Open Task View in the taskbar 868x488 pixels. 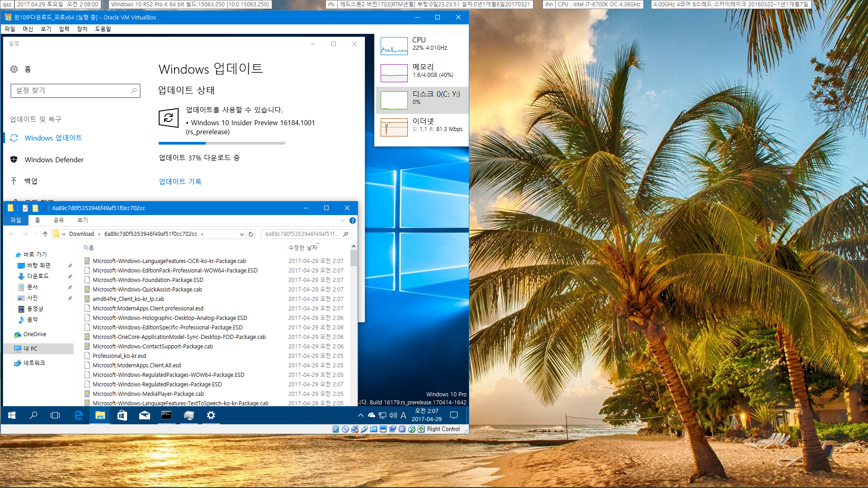[x=55, y=415]
